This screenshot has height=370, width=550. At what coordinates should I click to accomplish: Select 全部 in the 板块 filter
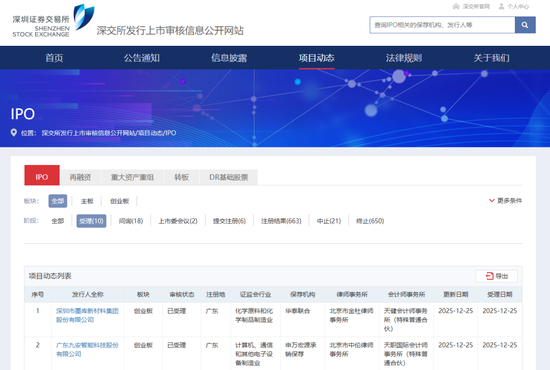point(58,201)
